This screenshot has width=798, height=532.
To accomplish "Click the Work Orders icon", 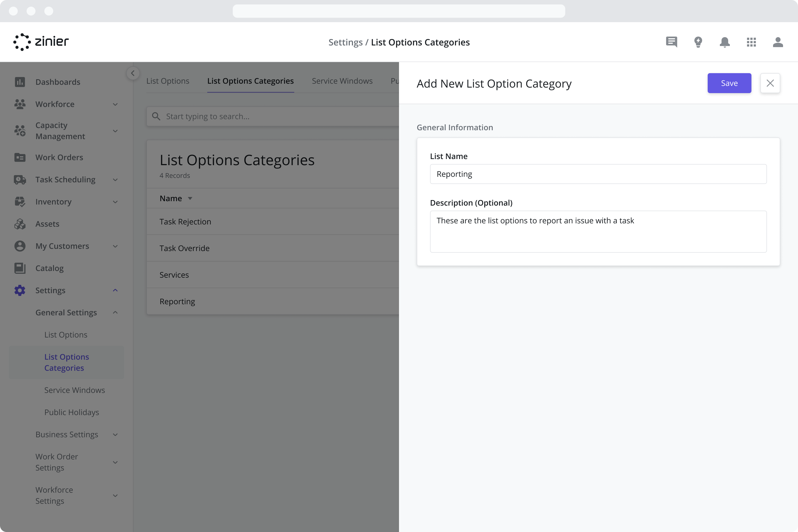I will (20, 157).
